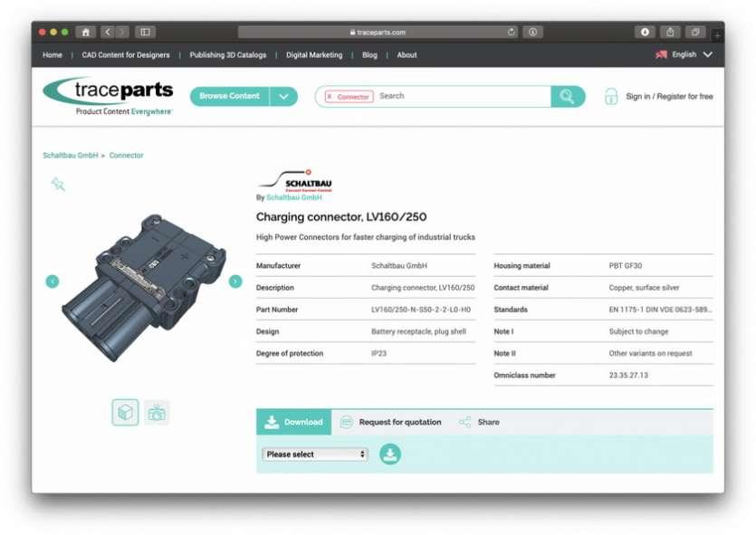Screen dimensions: 756x535
Task: Remove the Connector search filter tag
Action: point(330,96)
